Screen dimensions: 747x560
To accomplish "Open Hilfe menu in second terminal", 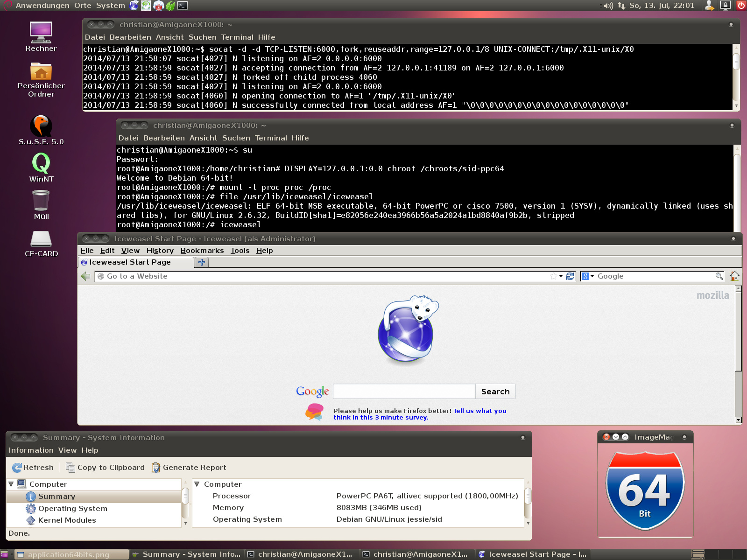I will pyautogui.click(x=300, y=138).
